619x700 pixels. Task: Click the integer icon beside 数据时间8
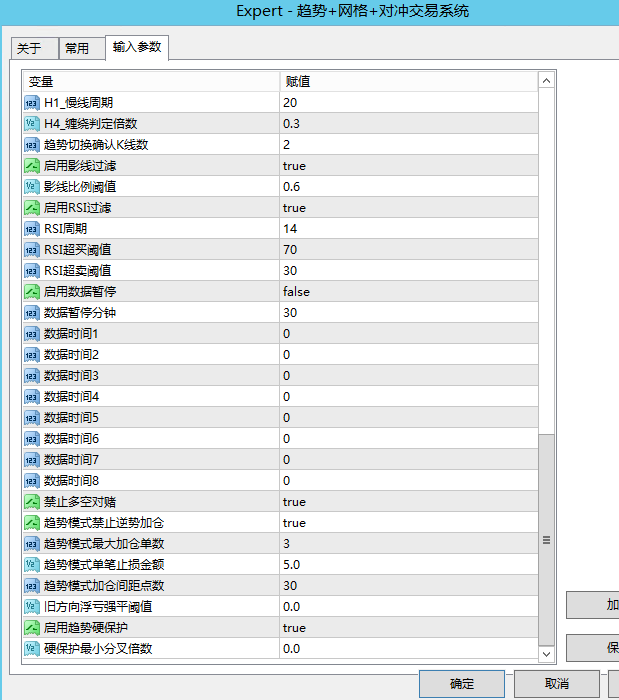[32, 481]
